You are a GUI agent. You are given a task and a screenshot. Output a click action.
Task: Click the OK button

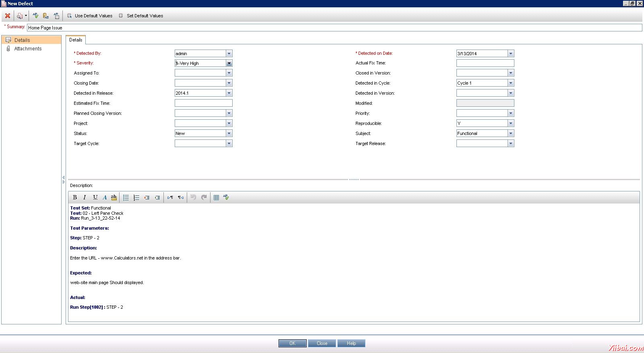coord(292,343)
